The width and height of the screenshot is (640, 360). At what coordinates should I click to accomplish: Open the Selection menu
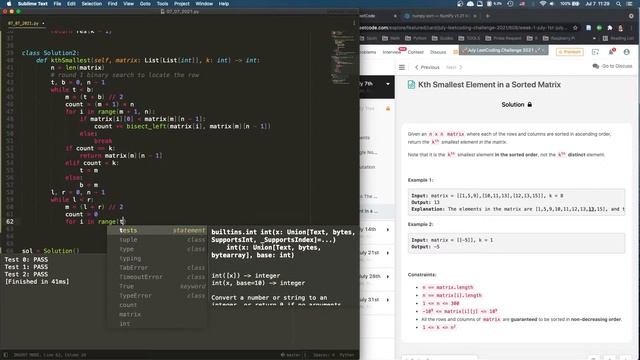click(91, 4)
